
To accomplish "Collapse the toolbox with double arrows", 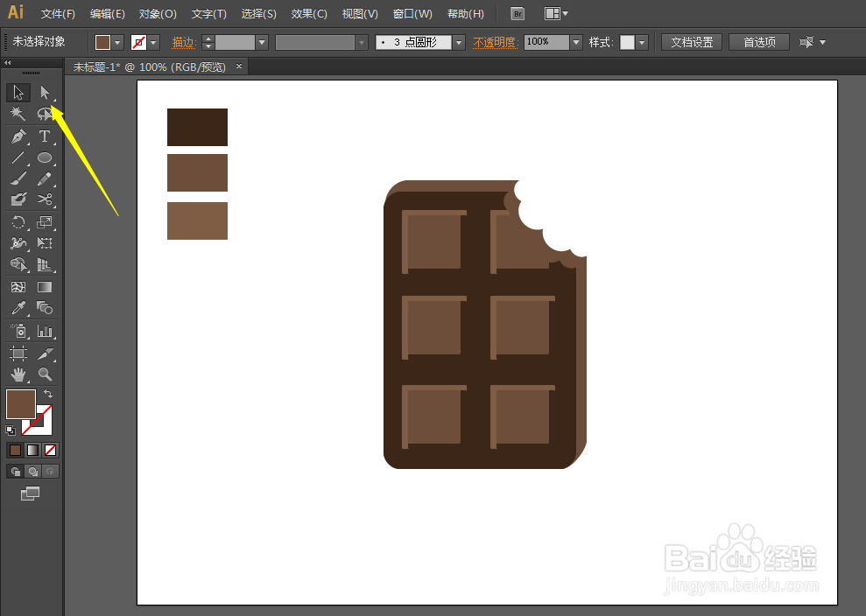I will 8,62.
